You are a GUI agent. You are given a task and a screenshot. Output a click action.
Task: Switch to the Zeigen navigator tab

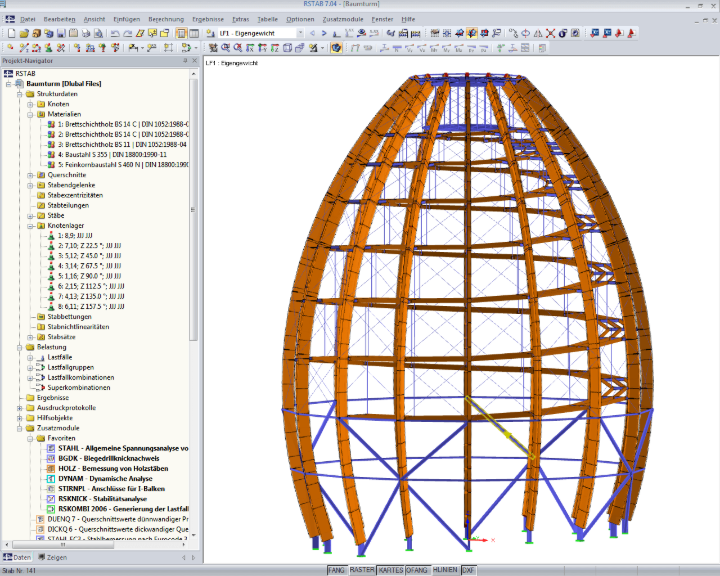[52, 558]
